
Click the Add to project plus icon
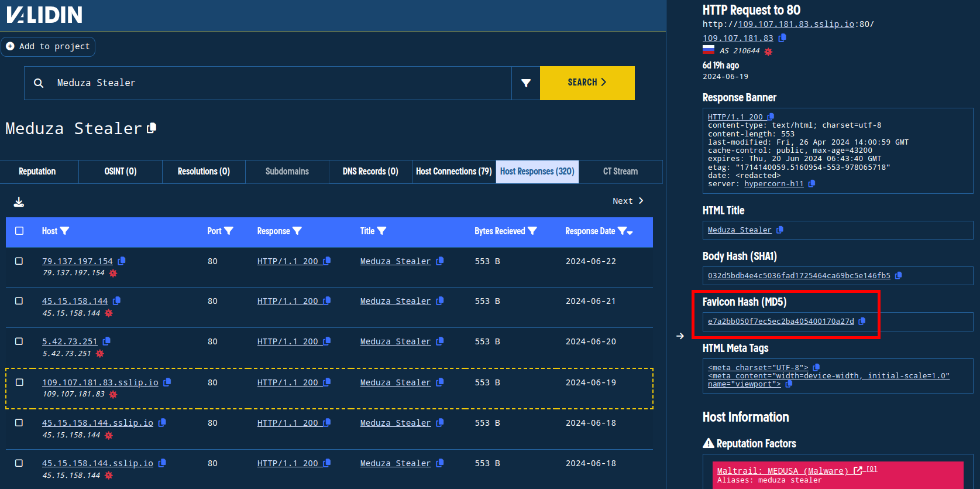[10, 46]
